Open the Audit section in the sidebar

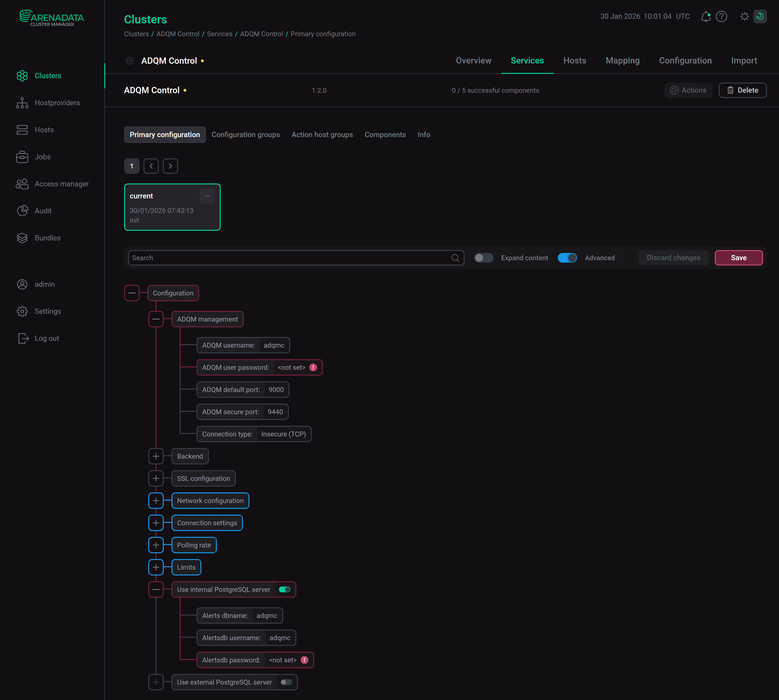[x=43, y=211]
